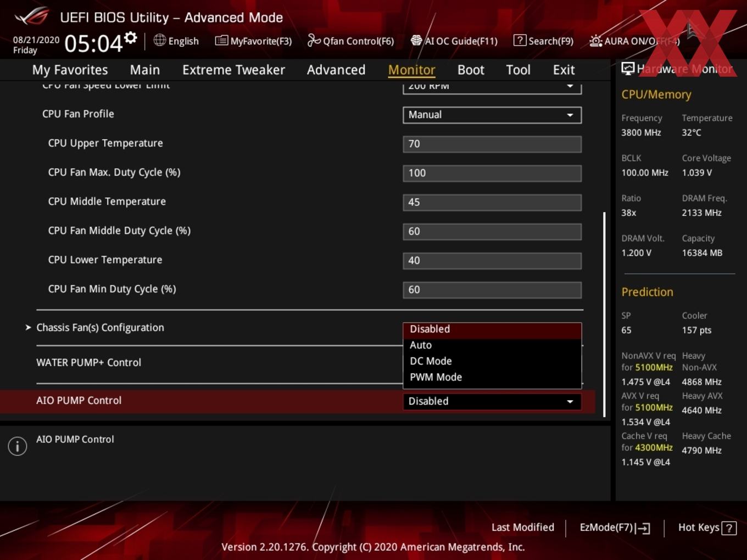The image size is (747, 560).
Task: Open CPU Fan Speed Lower Limit dropdown
Action: pyautogui.click(x=492, y=87)
